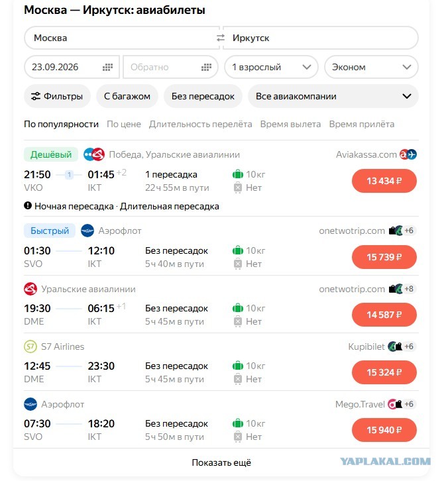The width and height of the screenshot is (448, 481).
Task: Click the Аэрофлот logo on Быстрый flight
Action: pyautogui.click(x=87, y=231)
